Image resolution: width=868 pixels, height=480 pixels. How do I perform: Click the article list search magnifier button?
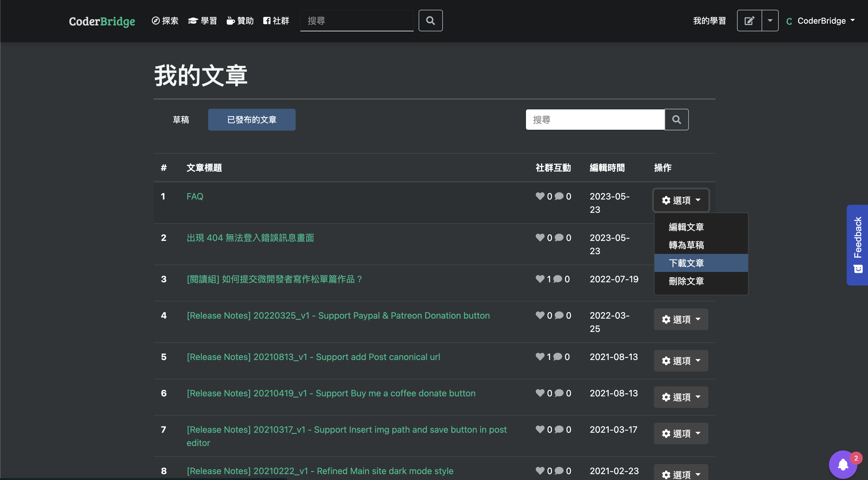point(676,120)
